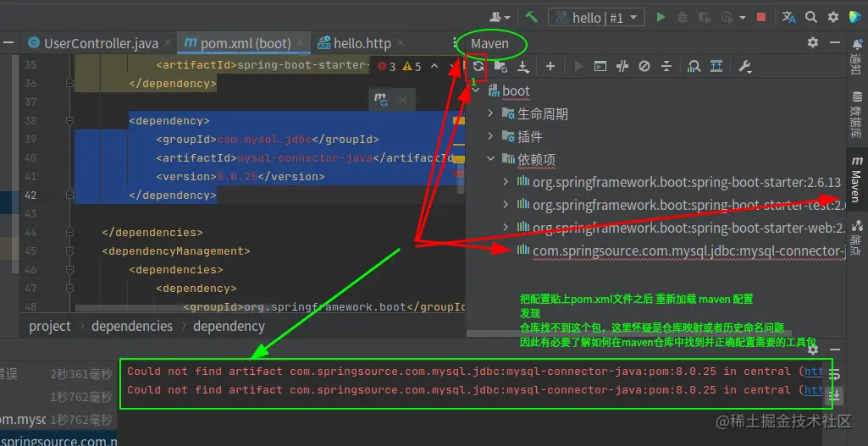The height and width of the screenshot is (446, 868).
Task: Open user account dropdown
Action: point(500,17)
